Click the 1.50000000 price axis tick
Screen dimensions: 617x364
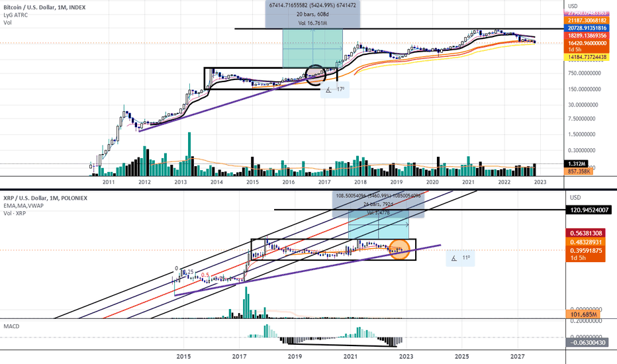pyautogui.click(x=582, y=134)
